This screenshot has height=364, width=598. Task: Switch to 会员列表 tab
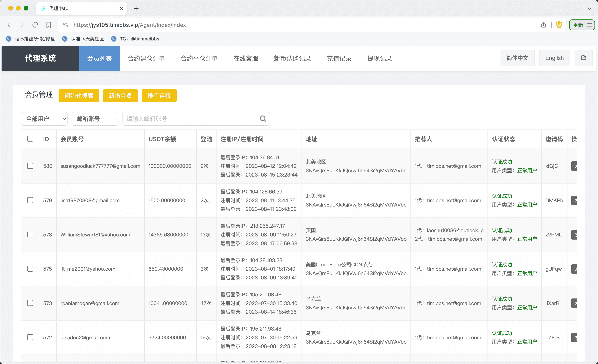100,59
